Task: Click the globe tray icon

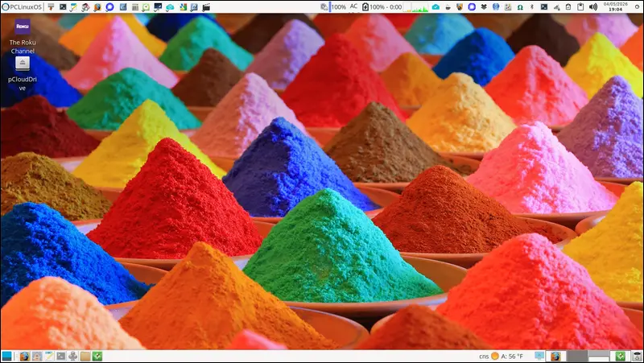Action: coord(496,7)
